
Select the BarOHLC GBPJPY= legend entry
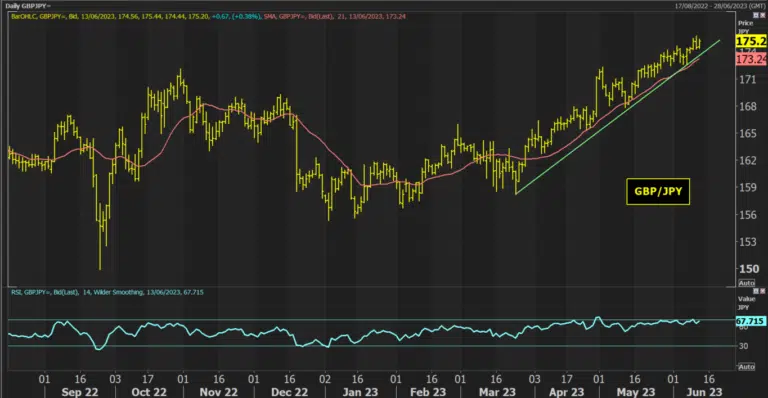pyautogui.click(x=136, y=16)
